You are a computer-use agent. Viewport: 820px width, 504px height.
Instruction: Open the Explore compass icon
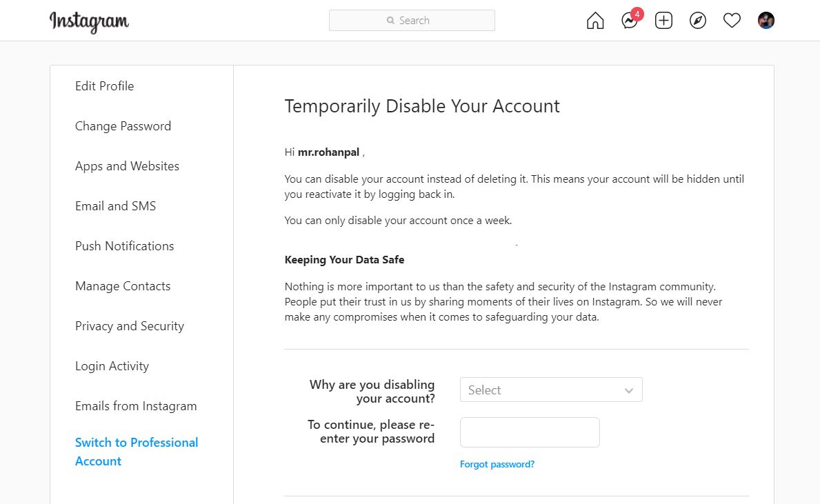click(x=698, y=21)
